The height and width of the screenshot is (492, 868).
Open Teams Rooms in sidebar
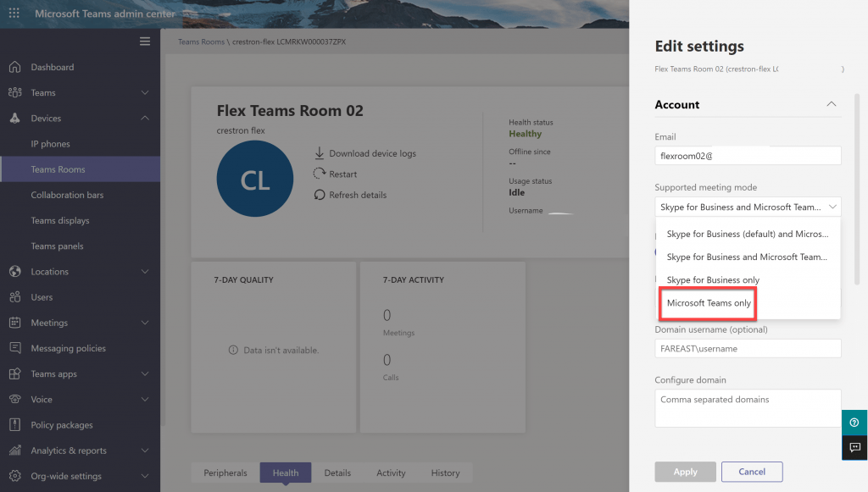click(x=81, y=169)
